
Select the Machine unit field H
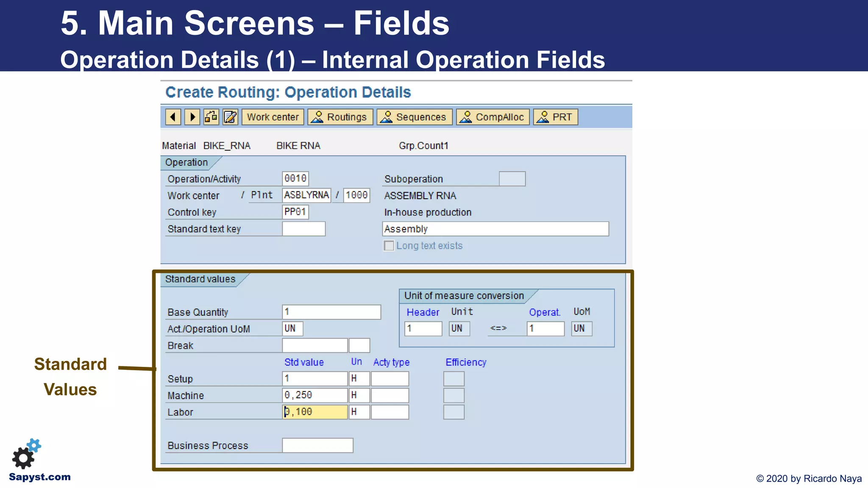359,395
